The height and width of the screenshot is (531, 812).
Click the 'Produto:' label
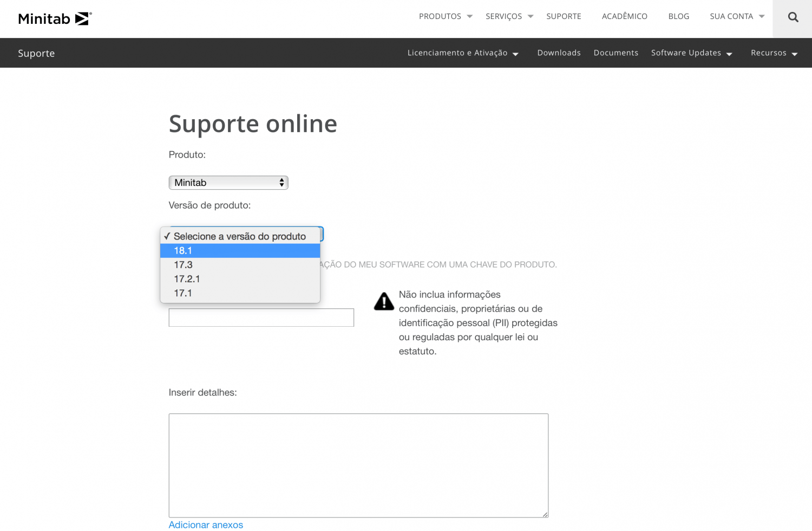pyautogui.click(x=187, y=154)
